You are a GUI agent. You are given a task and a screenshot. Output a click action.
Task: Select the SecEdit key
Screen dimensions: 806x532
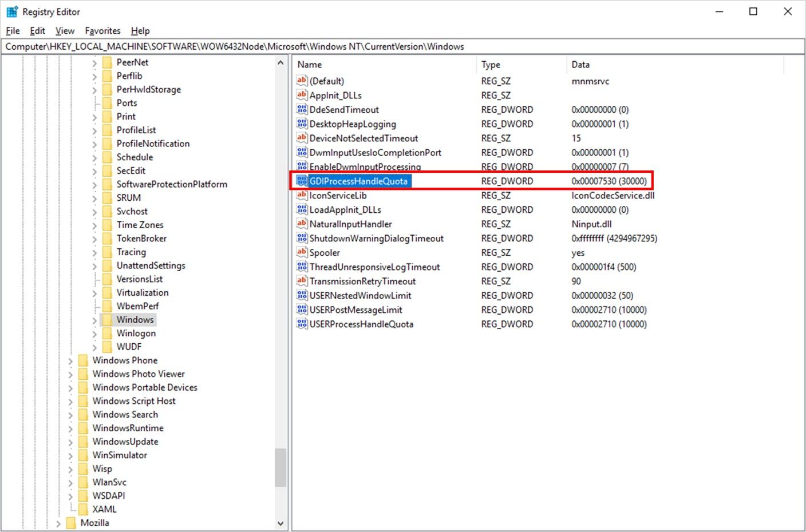click(x=131, y=170)
